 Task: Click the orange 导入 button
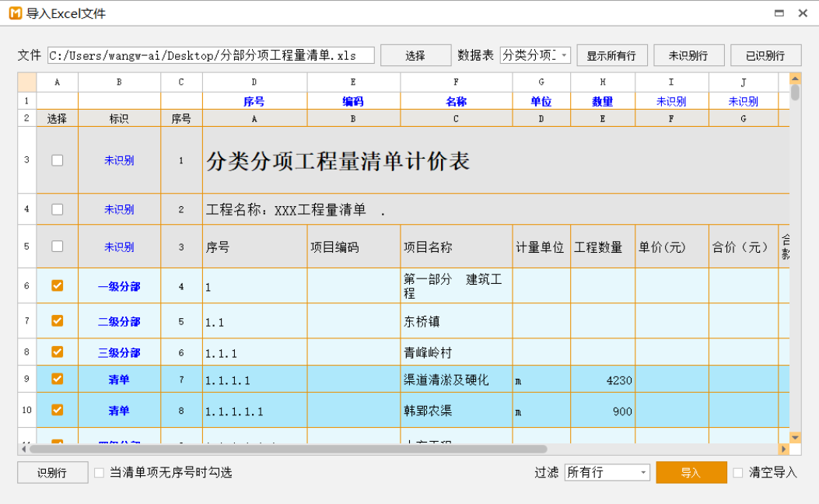(691, 472)
